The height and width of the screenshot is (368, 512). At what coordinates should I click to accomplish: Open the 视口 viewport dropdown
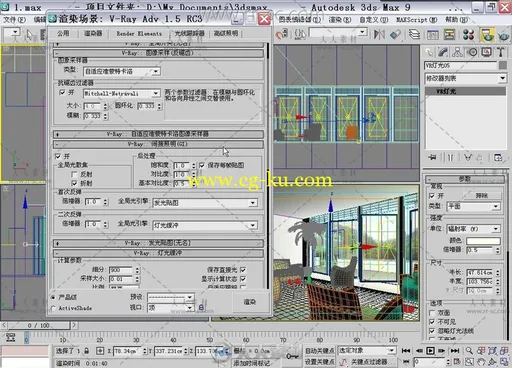[171, 308]
